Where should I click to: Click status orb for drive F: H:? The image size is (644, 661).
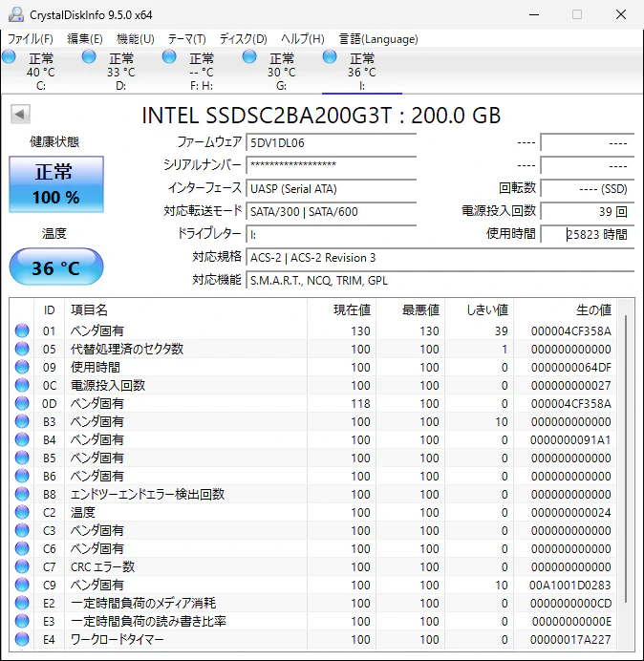(x=169, y=56)
